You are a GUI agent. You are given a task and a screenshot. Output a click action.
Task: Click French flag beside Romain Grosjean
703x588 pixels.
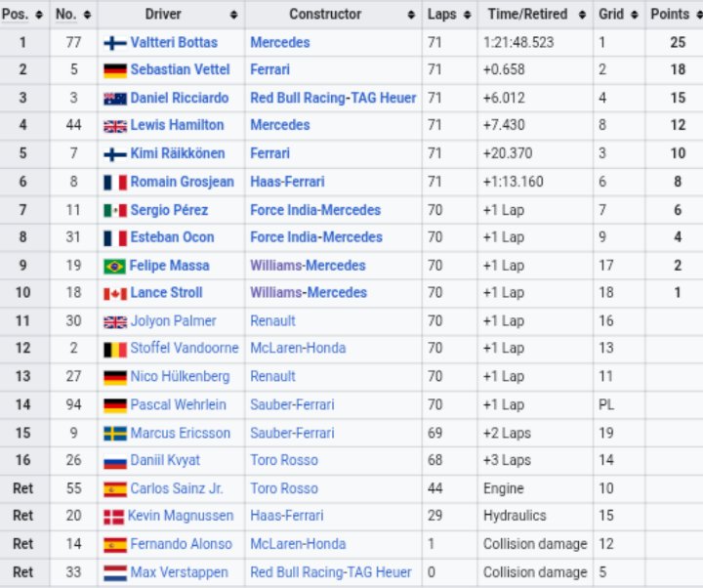115,183
